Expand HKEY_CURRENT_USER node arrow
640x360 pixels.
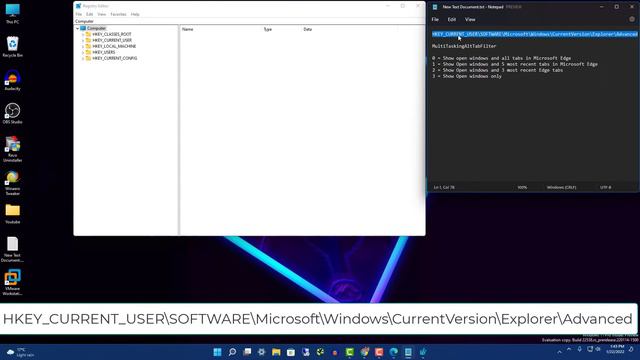click(83, 40)
